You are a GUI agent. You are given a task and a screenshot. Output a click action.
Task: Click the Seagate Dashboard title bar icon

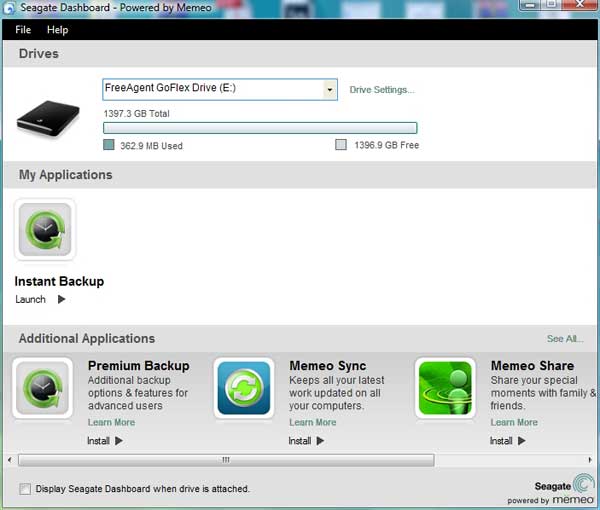pos(9,8)
